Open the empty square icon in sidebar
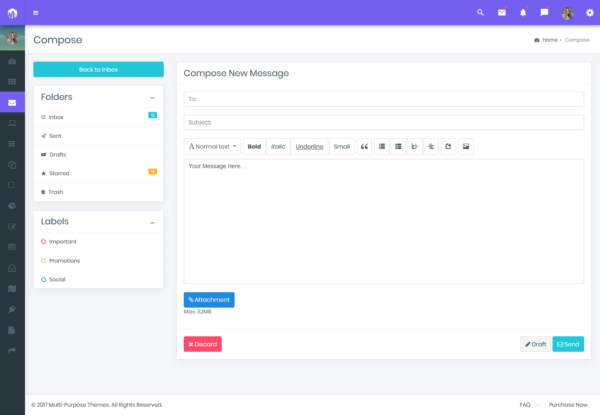The image size is (600, 415). [x=11, y=185]
